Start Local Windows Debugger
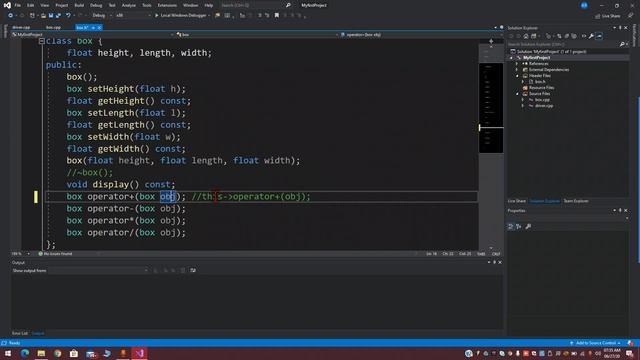The height and width of the screenshot is (360, 640). (x=182, y=16)
